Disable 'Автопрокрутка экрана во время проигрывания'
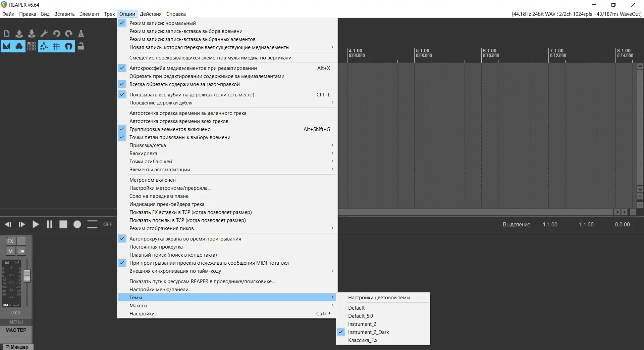644x350 pixels. pyautogui.click(x=227, y=239)
